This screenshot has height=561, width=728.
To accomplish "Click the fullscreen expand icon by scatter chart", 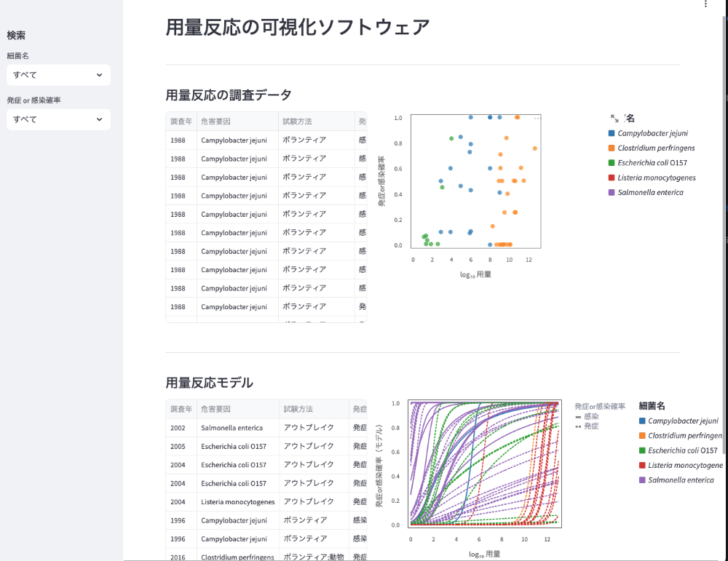I will click(614, 118).
